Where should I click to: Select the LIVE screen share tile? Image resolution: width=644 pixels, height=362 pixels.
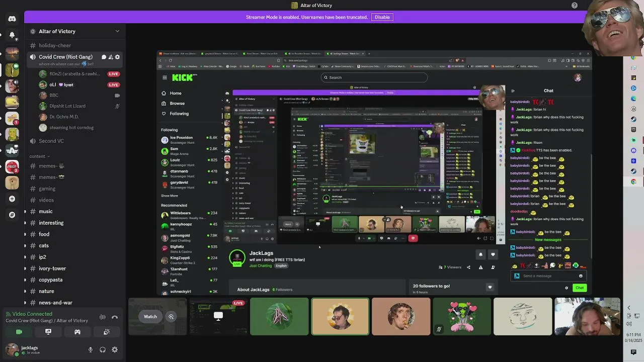pos(218,316)
